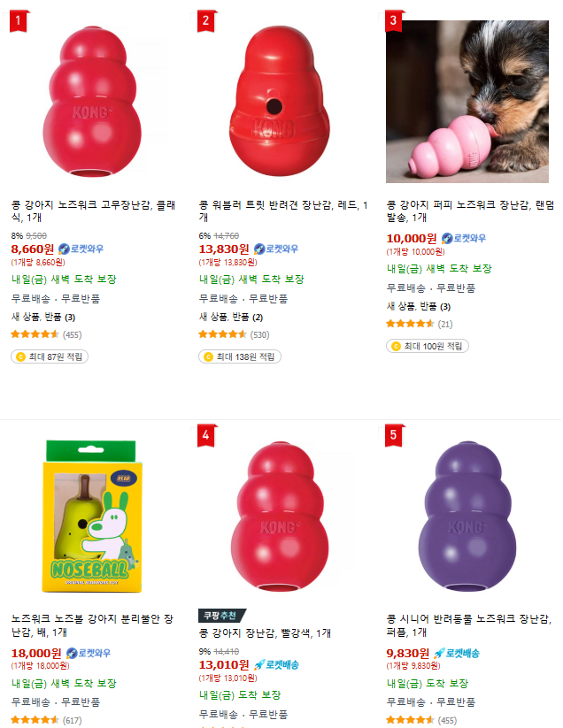The image size is (563, 728).
Task: Click the rank 2 red ribbon badge
Action: click(x=207, y=21)
